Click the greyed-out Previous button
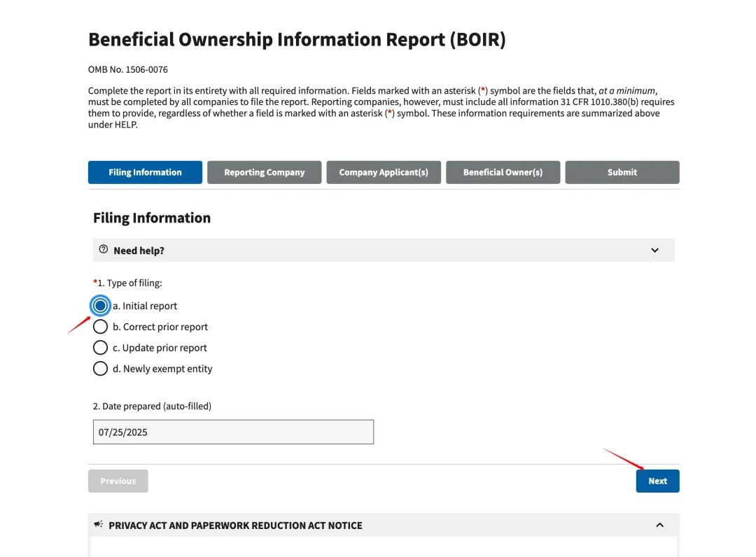 [118, 481]
